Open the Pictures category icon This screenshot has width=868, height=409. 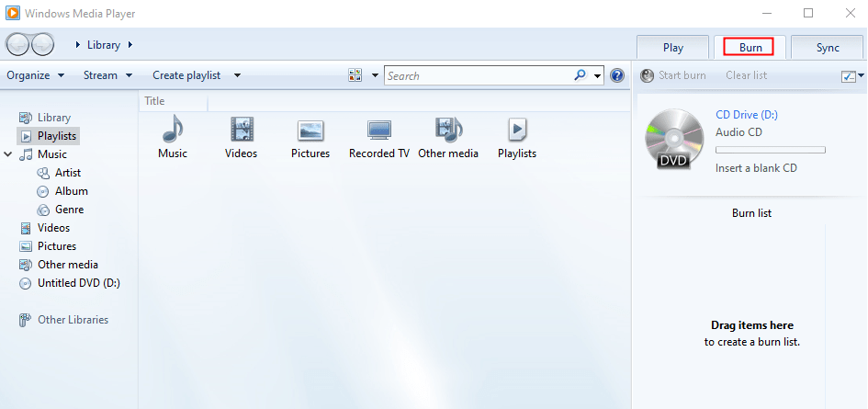pyautogui.click(x=310, y=131)
